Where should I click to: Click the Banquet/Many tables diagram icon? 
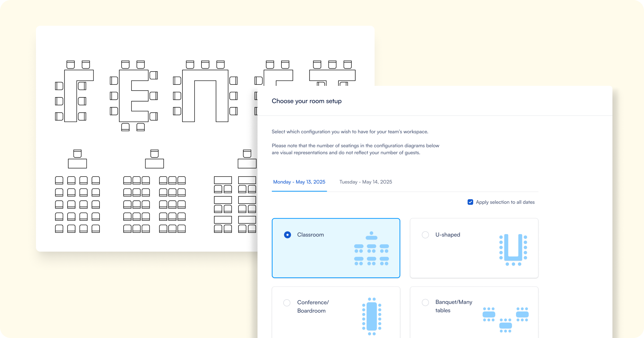pos(506,319)
